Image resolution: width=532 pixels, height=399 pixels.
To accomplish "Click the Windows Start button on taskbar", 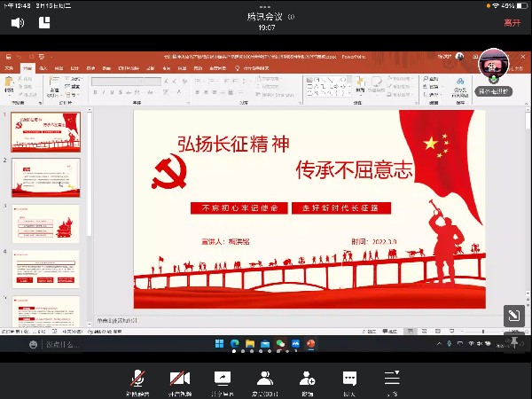I will [x=219, y=344].
